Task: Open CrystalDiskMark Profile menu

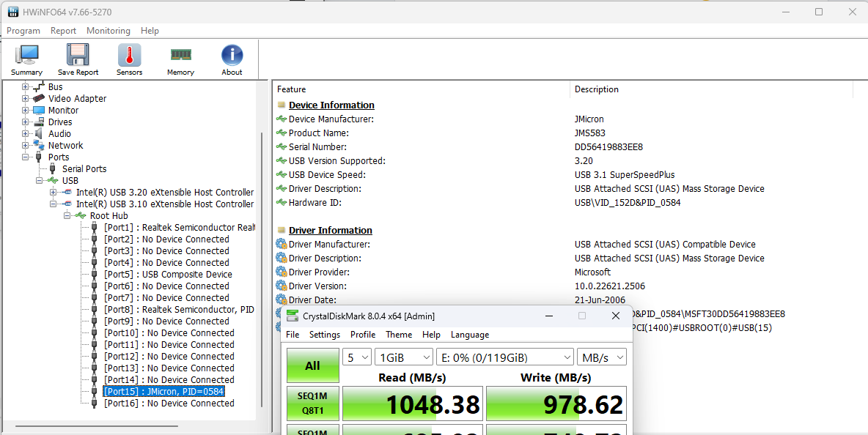Action: pos(363,335)
